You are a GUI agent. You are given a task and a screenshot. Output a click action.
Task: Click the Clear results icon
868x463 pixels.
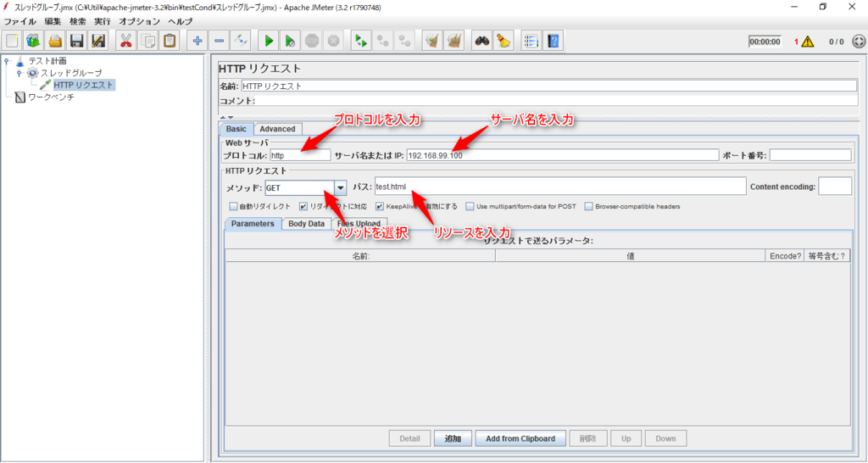432,41
